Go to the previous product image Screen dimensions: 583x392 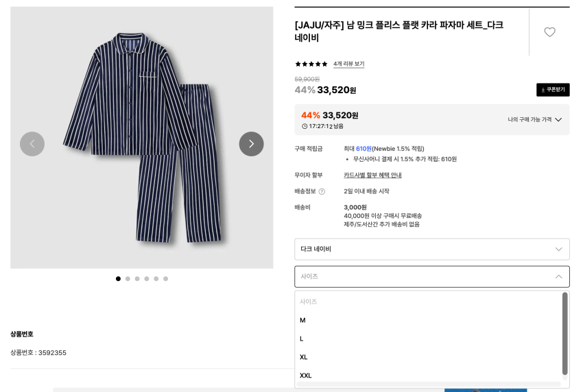(32, 144)
